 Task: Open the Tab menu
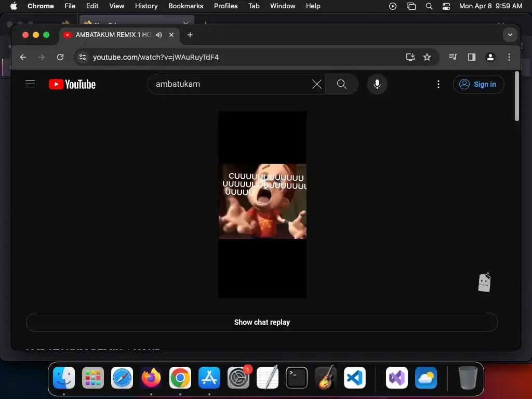point(254,6)
